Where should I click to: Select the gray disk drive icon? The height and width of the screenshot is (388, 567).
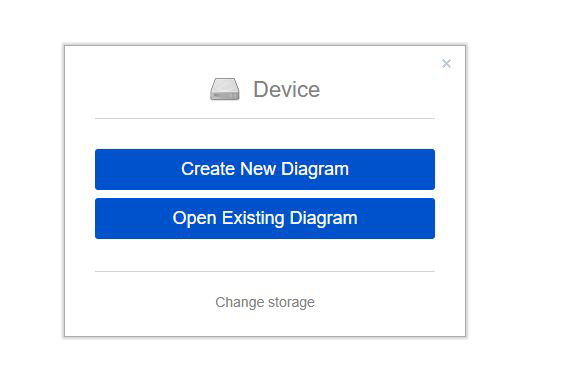(225, 89)
